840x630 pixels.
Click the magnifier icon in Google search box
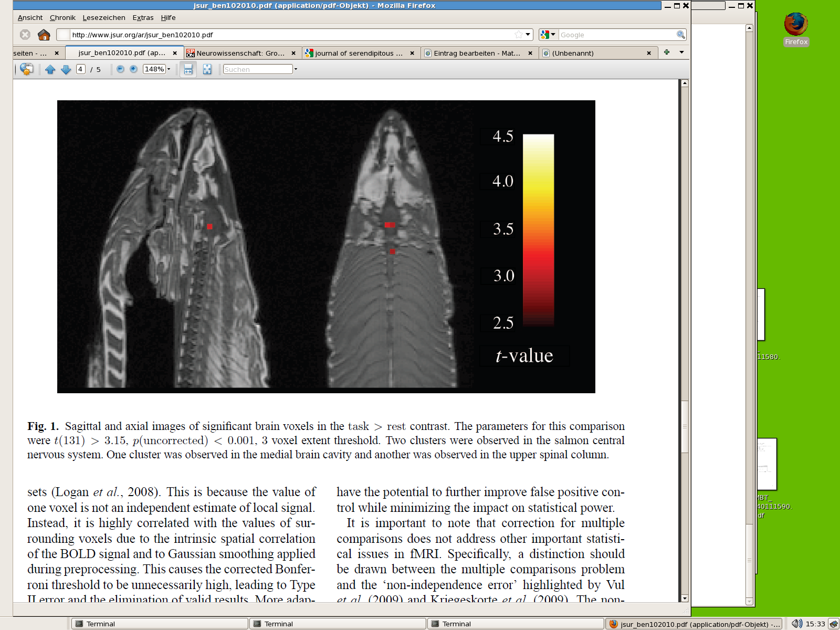coord(680,35)
